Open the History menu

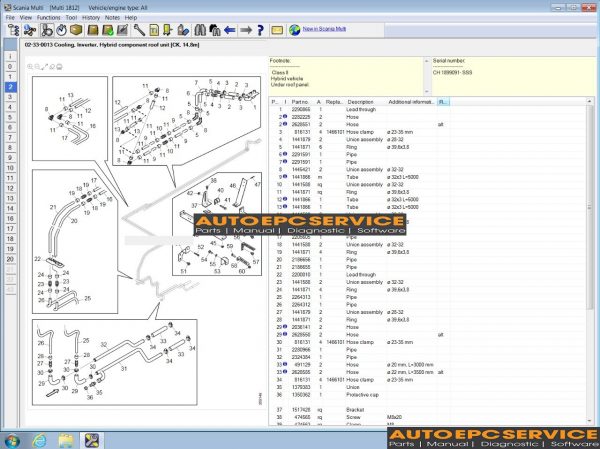click(x=91, y=18)
